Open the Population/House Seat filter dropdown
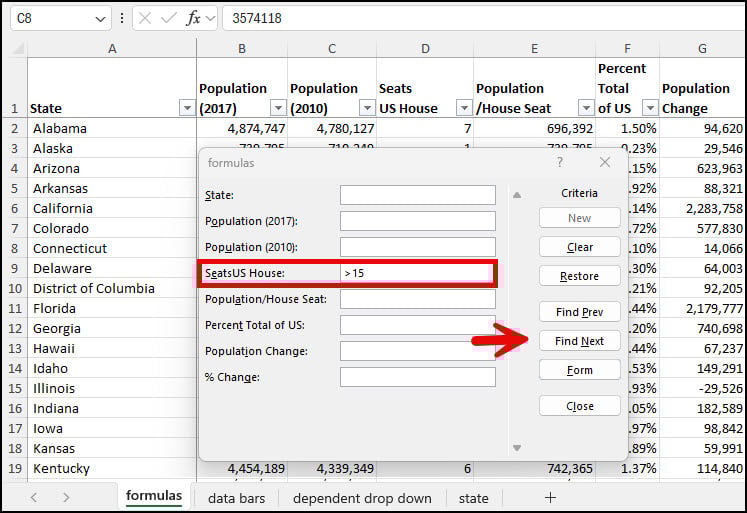The width and height of the screenshot is (747, 513). coord(586,108)
